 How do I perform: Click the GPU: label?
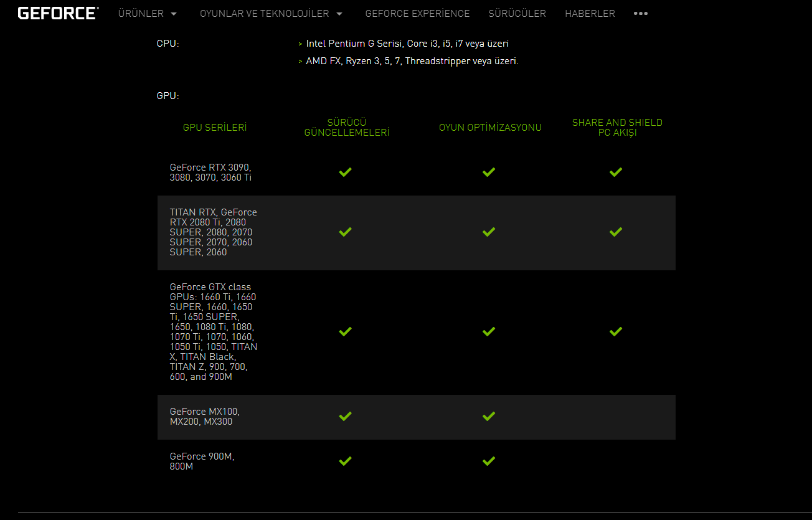coord(168,96)
